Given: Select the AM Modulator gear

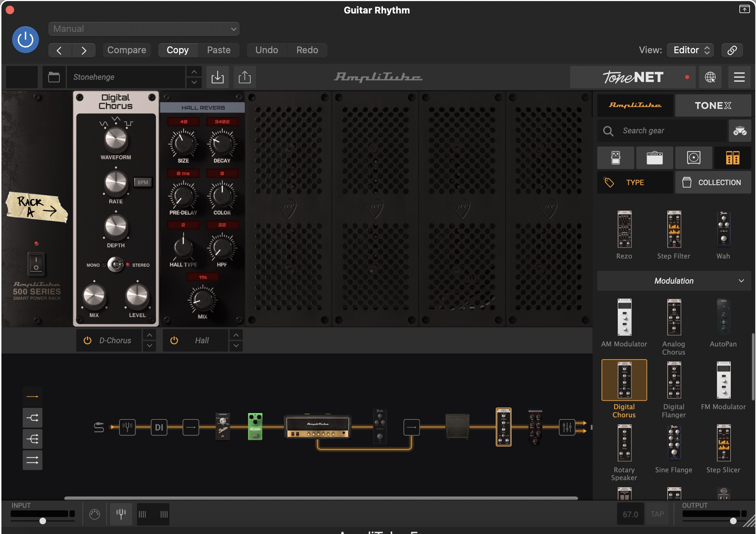Looking at the screenshot, I should (x=624, y=323).
